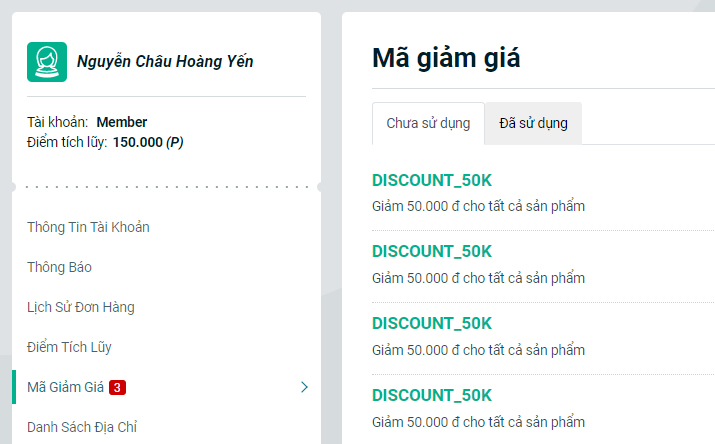The height and width of the screenshot is (444, 715).
Task: Switch to the Đã sử dụng tab
Action: click(533, 124)
